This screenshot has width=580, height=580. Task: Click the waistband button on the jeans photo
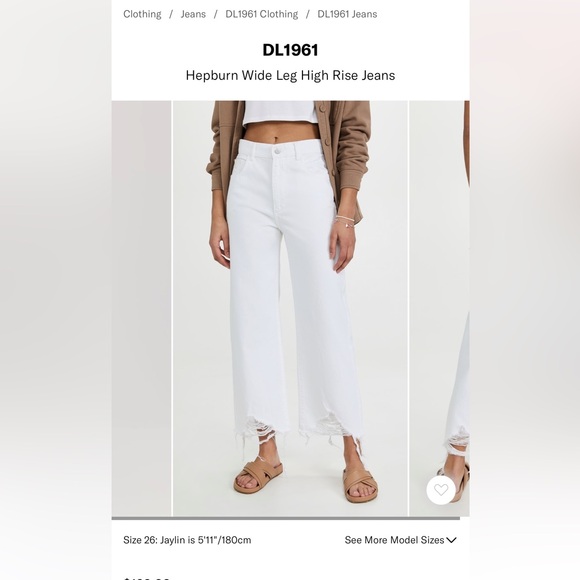[277, 151]
